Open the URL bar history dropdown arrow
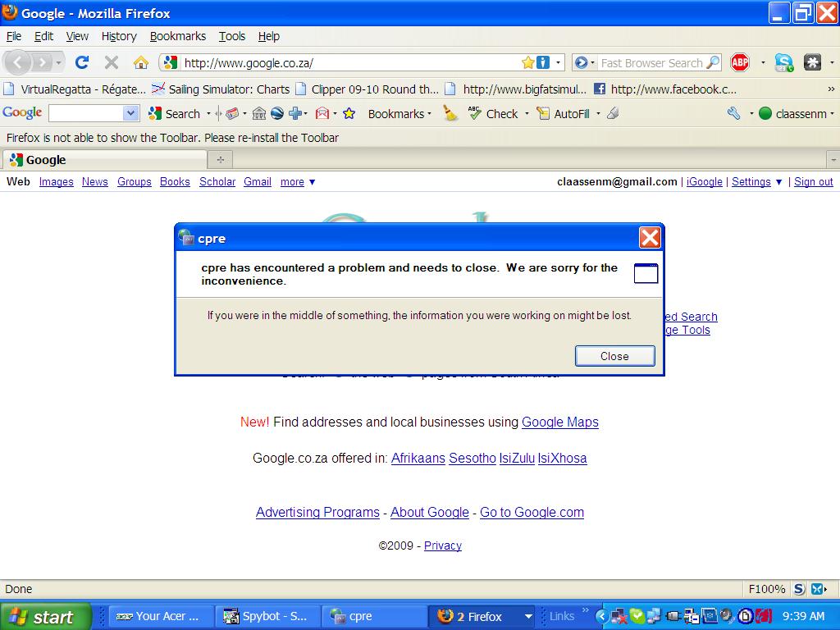Screen dimensions: 840x630 (x=559, y=62)
